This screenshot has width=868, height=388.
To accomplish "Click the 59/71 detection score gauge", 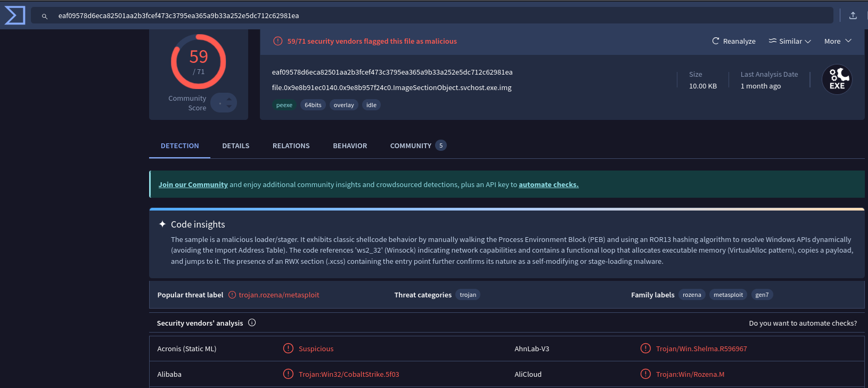I will (198, 62).
